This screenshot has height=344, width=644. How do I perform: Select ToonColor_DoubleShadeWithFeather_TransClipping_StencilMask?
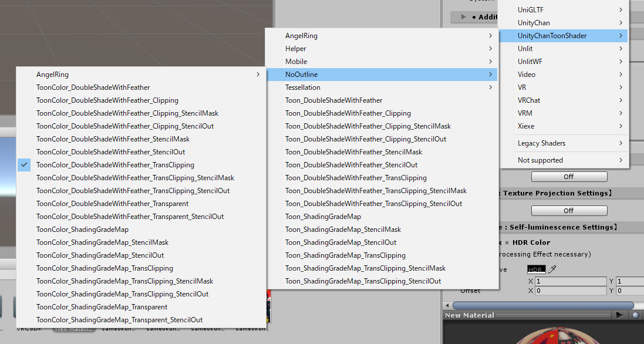[141, 178]
